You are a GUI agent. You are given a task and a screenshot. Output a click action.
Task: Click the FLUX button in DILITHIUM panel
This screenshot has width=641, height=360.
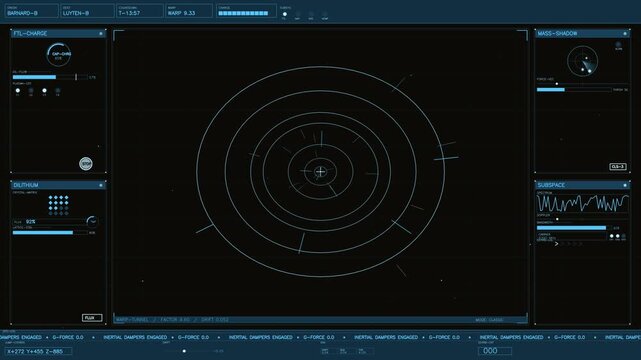[92, 318]
